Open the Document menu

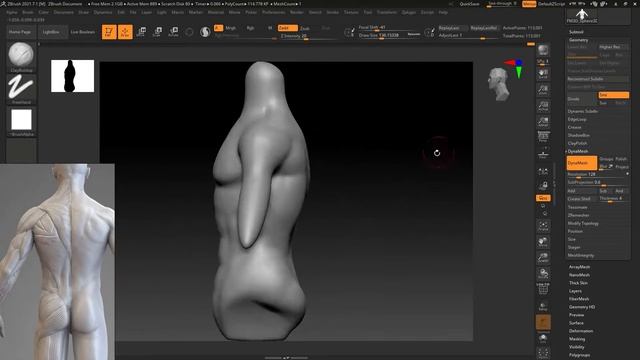(x=64, y=12)
